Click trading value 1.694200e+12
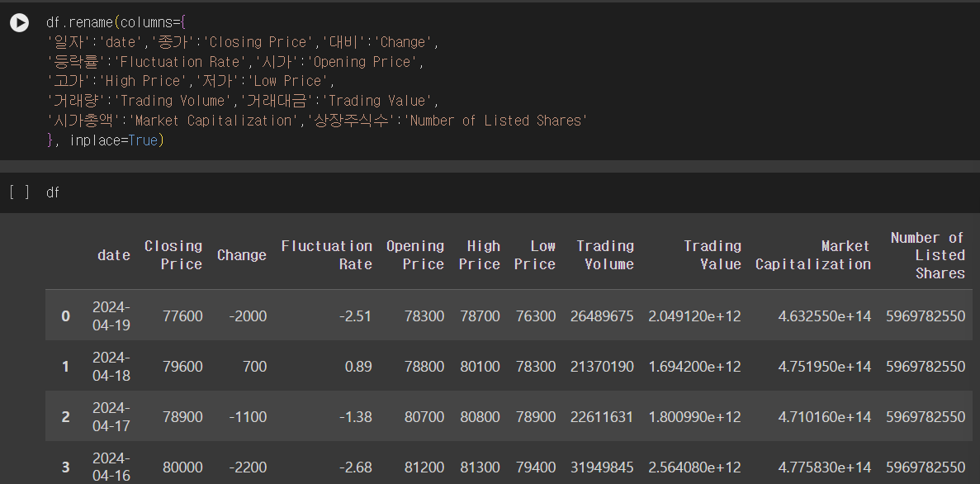This screenshot has width=980, height=484. pos(694,367)
